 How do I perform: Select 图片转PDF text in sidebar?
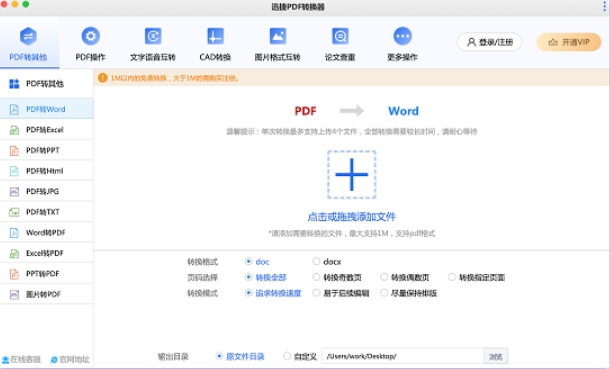pos(43,295)
